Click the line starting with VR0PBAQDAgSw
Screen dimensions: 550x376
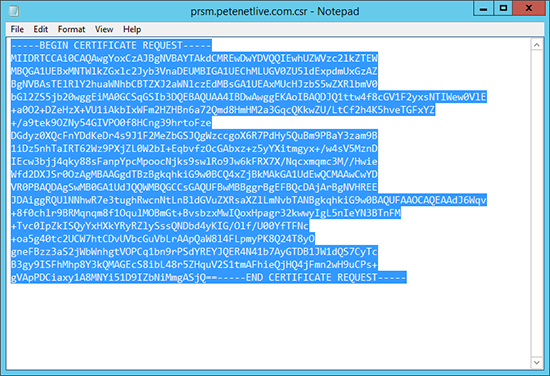[194, 187]
